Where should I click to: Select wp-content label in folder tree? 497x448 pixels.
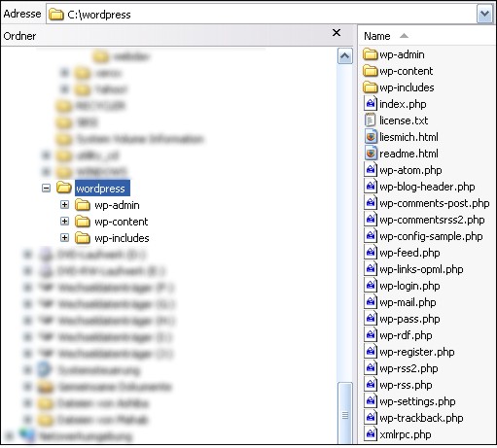coord(122,222)
